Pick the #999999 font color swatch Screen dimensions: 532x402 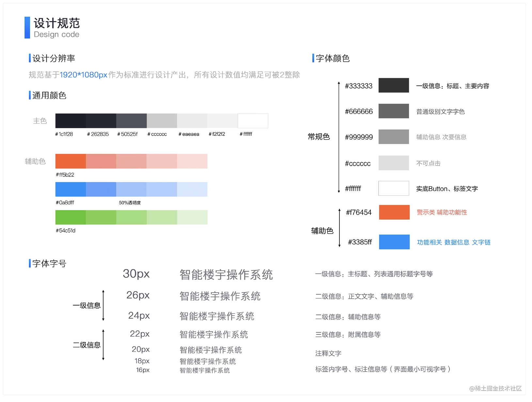[x=394, y=137]
